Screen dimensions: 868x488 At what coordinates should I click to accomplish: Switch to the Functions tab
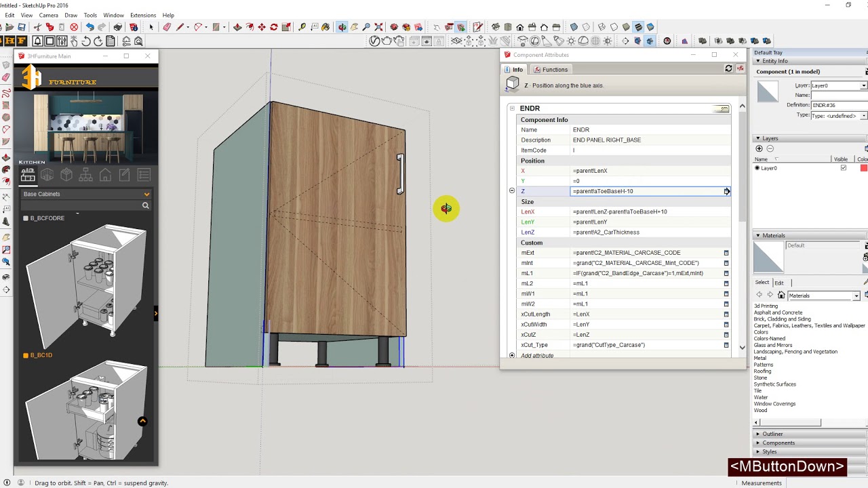(x=550, y=70)
